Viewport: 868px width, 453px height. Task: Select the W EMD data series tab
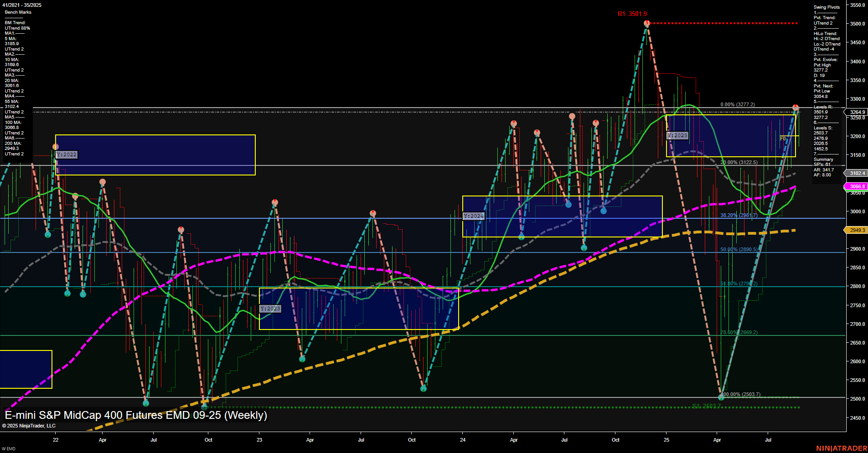click(x=8, y=448)
